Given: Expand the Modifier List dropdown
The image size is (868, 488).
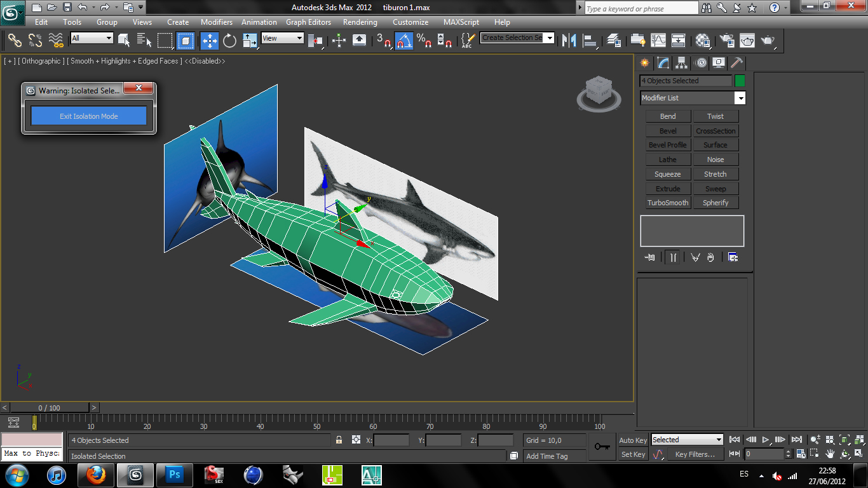Looking at the screenshot, I should (x=740, y=98).
